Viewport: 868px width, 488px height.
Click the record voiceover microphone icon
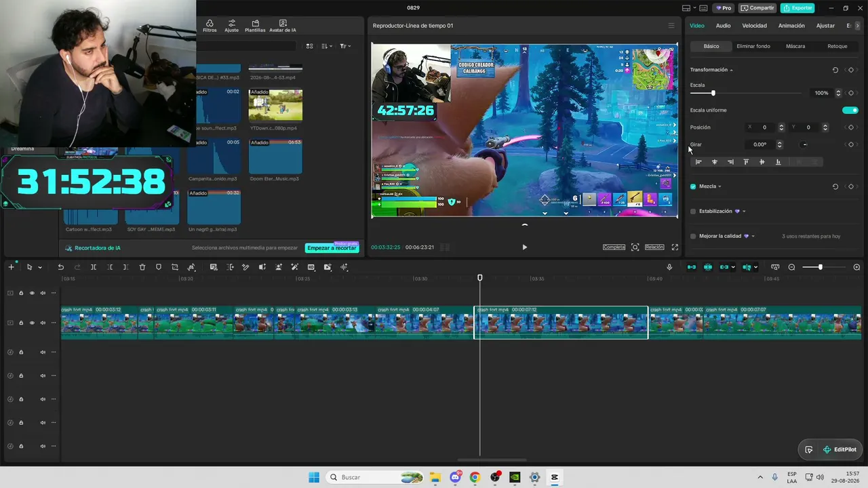669,267
